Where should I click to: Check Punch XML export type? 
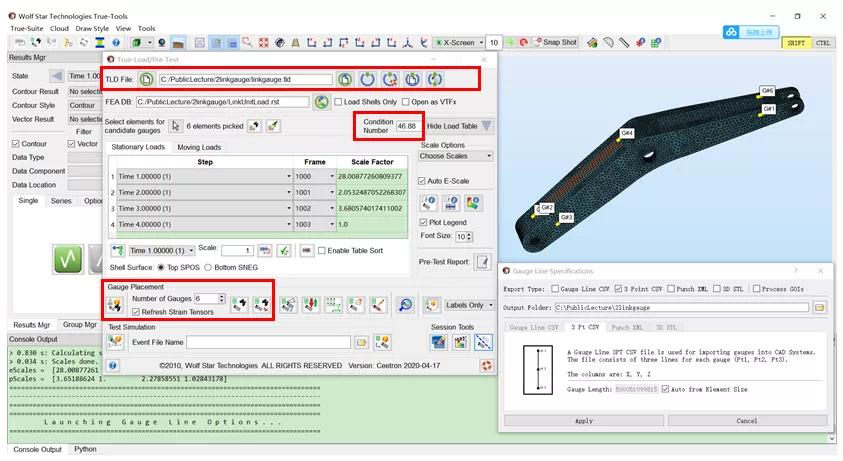(671, 289)
